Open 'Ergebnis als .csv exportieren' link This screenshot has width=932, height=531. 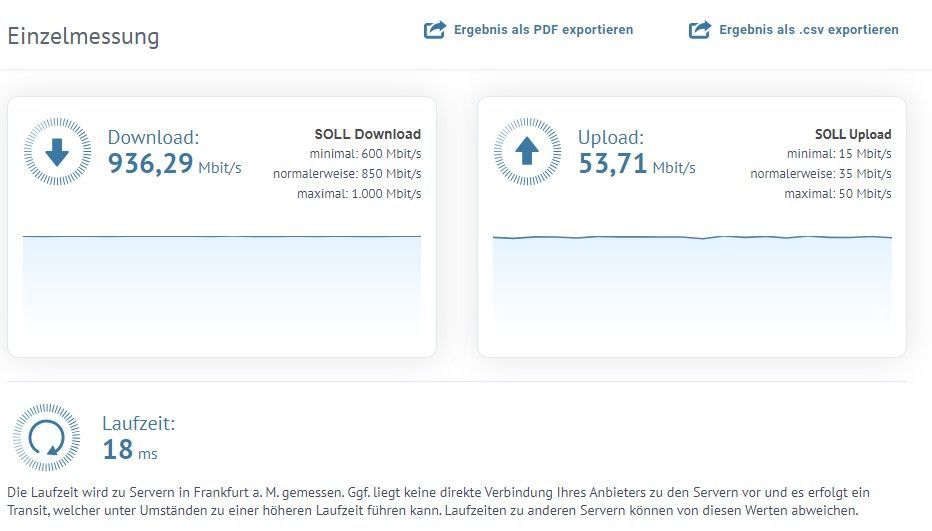tap(808, 30)
